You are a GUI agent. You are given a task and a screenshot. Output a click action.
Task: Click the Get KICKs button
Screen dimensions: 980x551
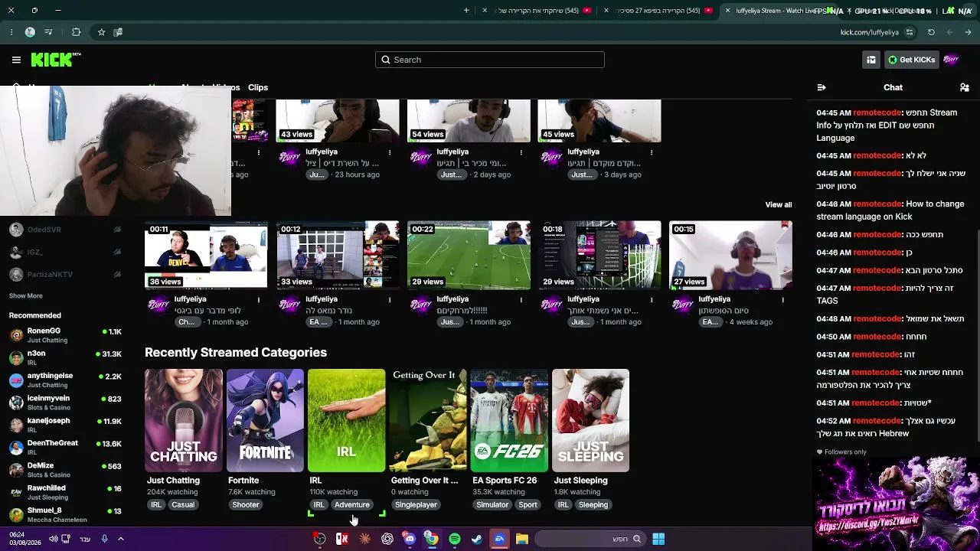911,60
